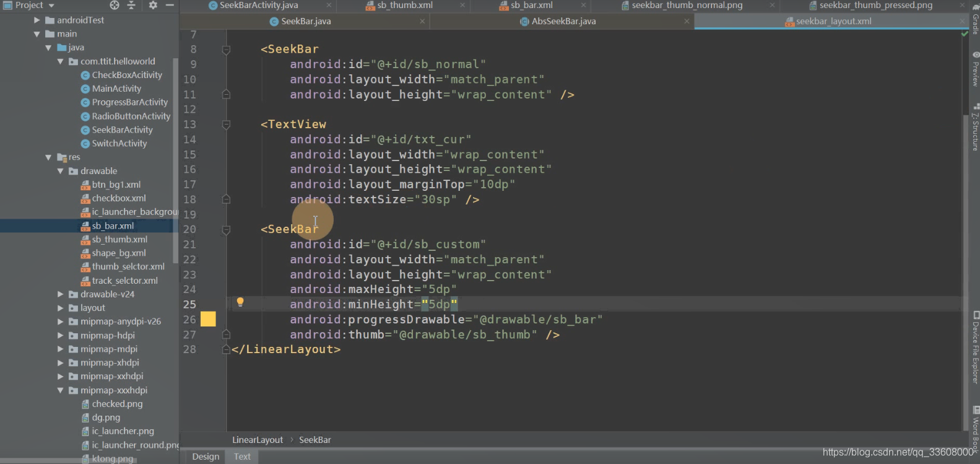Switch to sb_thumb.xml editor tab
The image size is (980, 464).
pos(405,5)
